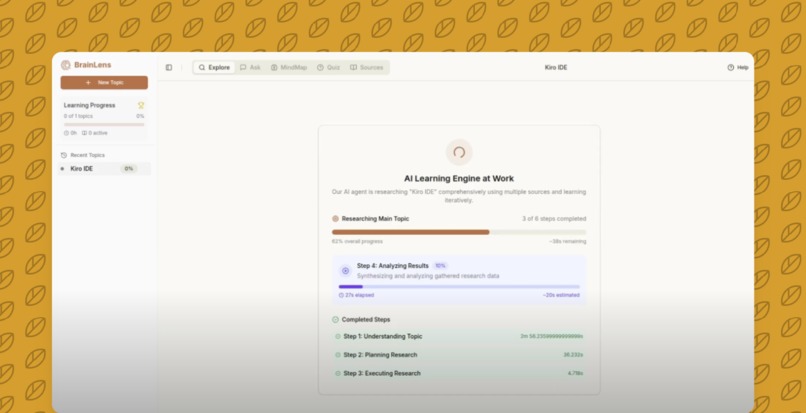Click the Sources tab book icon
This screenshot has width=806, height=413.
[x=353, y=67]
